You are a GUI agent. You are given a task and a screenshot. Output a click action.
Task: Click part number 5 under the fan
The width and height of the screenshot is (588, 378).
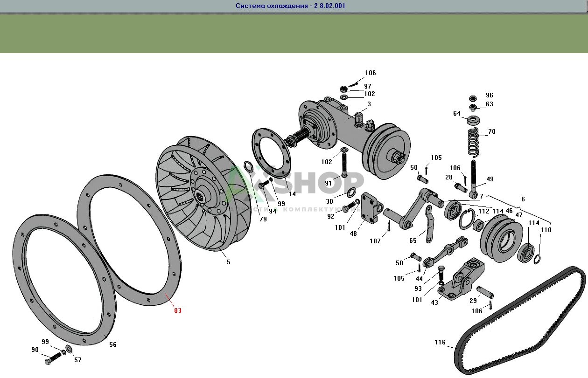pos(229,262)
